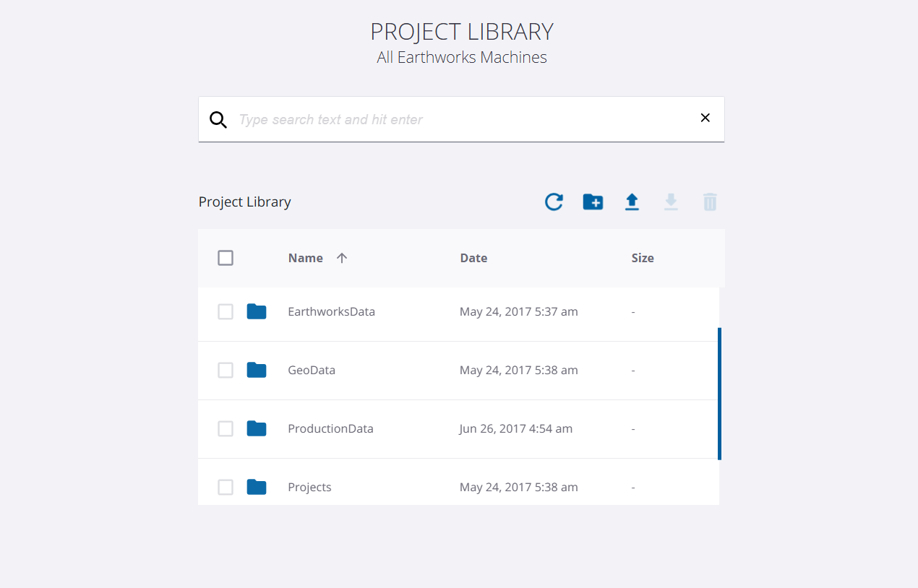Check the EarthworksData row checkbox
Image resolution: width=918 pixels, height=588 pixels.
[226, 312]
